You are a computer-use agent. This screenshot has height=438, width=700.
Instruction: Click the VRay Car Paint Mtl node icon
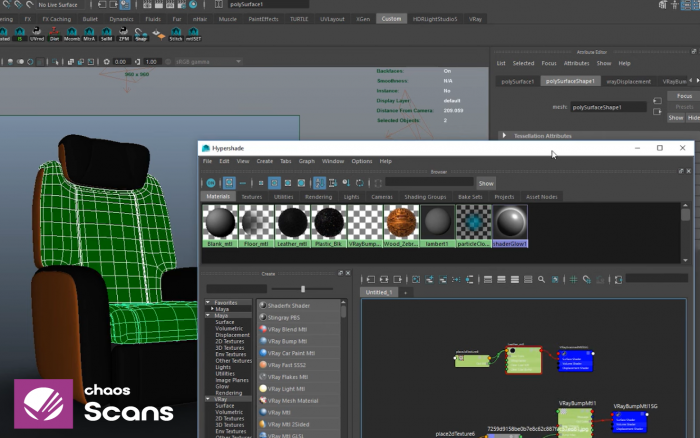263,353
